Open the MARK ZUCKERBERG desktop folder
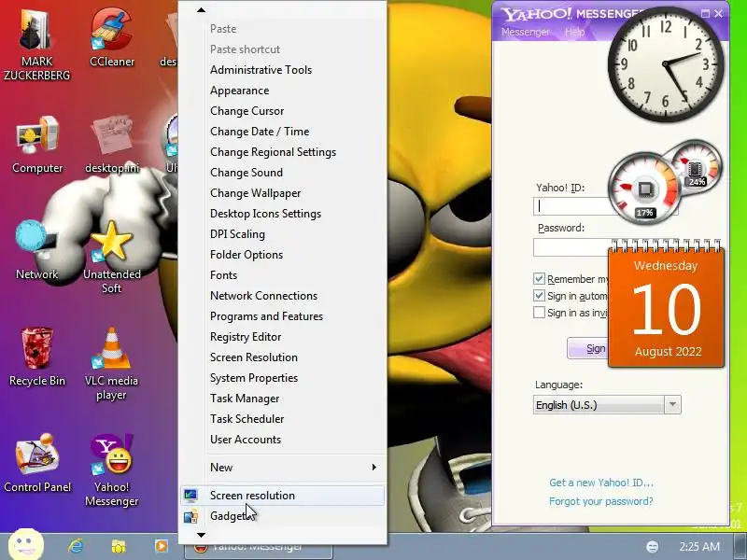747x560 pixels. 36,43
